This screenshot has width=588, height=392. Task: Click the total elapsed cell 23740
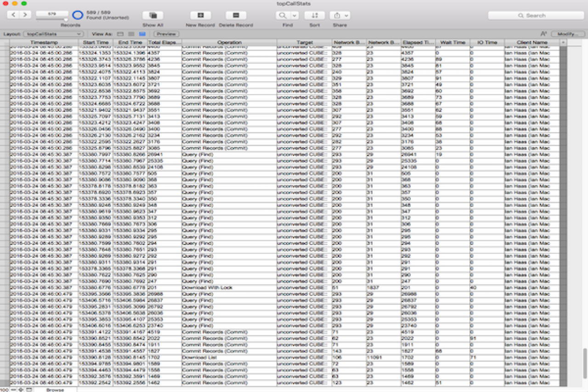164,326
